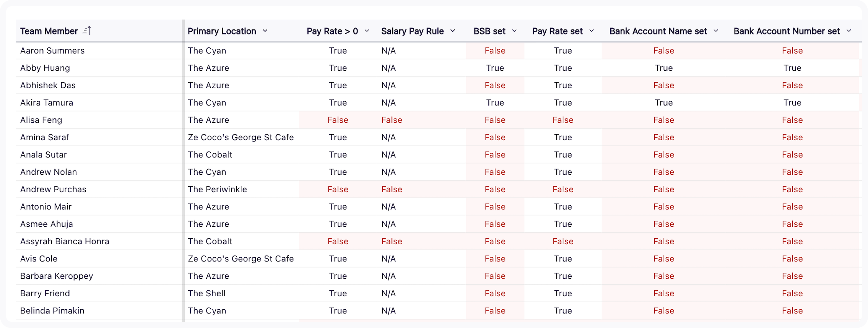
Task: Open the Bank Account Number set column menu
Action: coord(849,31)
